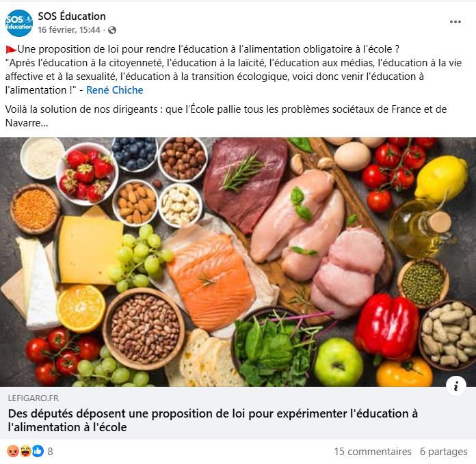476x464 pixels.
Task: Click the angry reaction emoji
Action: pyautogui.click(x=12, y=451)
